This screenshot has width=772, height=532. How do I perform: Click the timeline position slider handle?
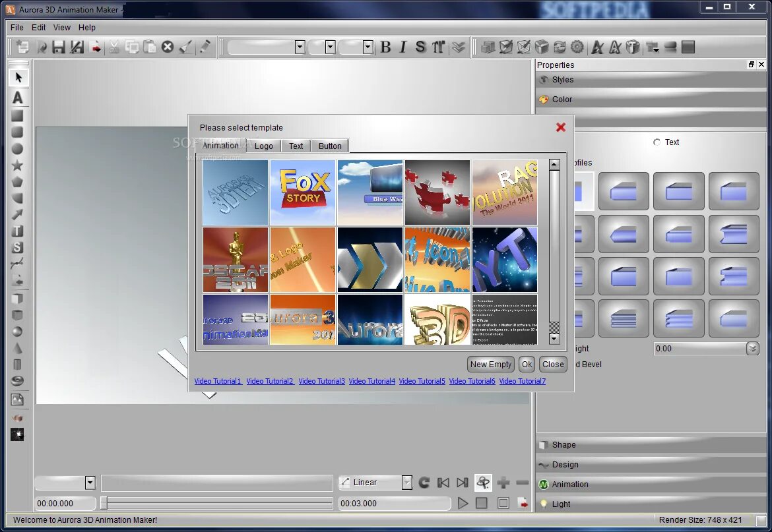coord(104,503)
